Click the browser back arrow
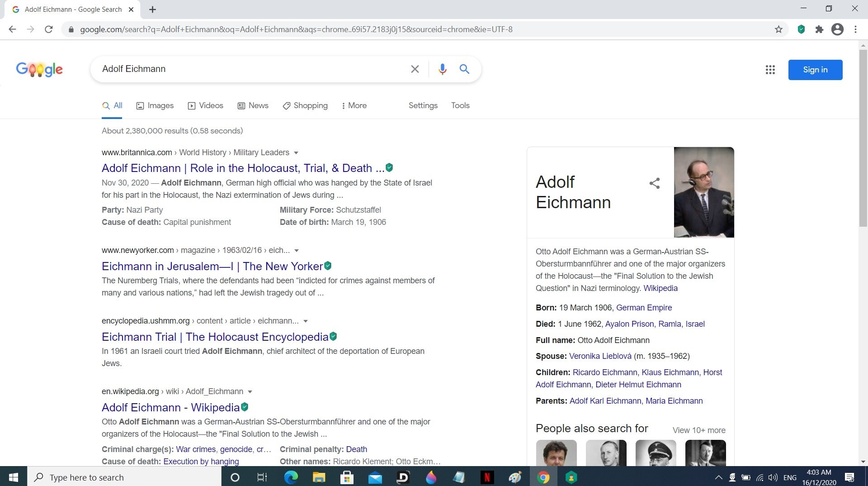The height and width of the screenshot is (486, 868). tap(12, 29)
